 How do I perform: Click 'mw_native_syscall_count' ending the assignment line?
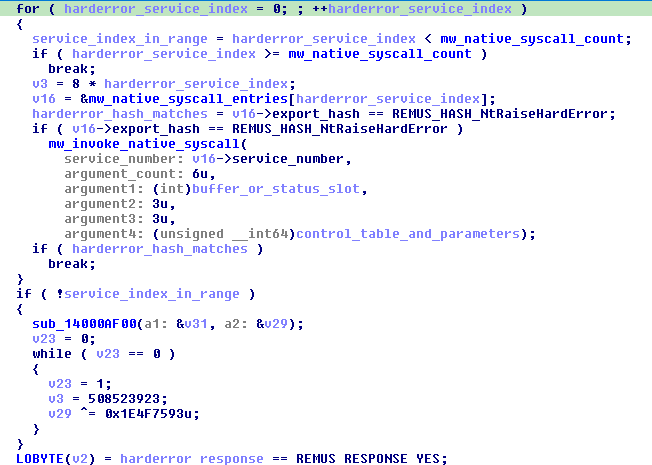532,39
